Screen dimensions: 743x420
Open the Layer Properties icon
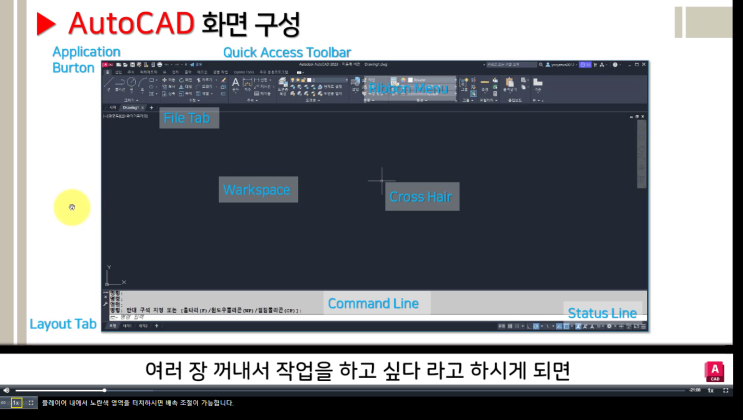click(283, 84)
